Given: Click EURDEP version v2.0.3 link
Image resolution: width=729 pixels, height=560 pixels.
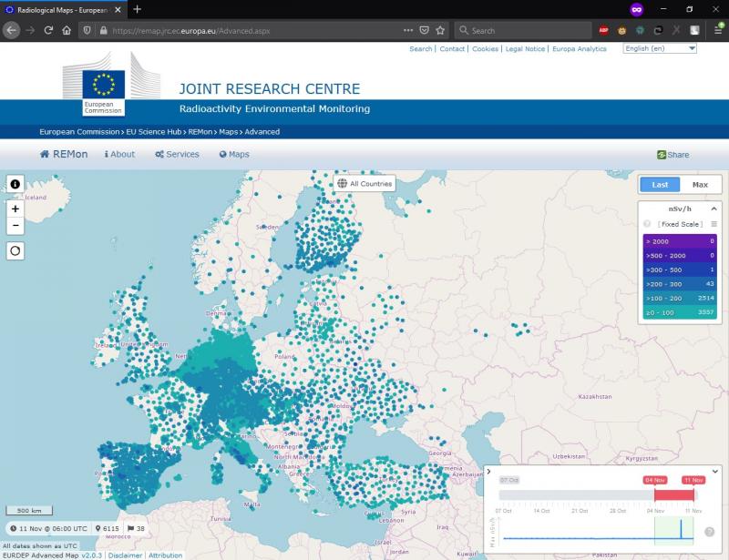Looking at the screenshot, I should (x=92, y=555).
